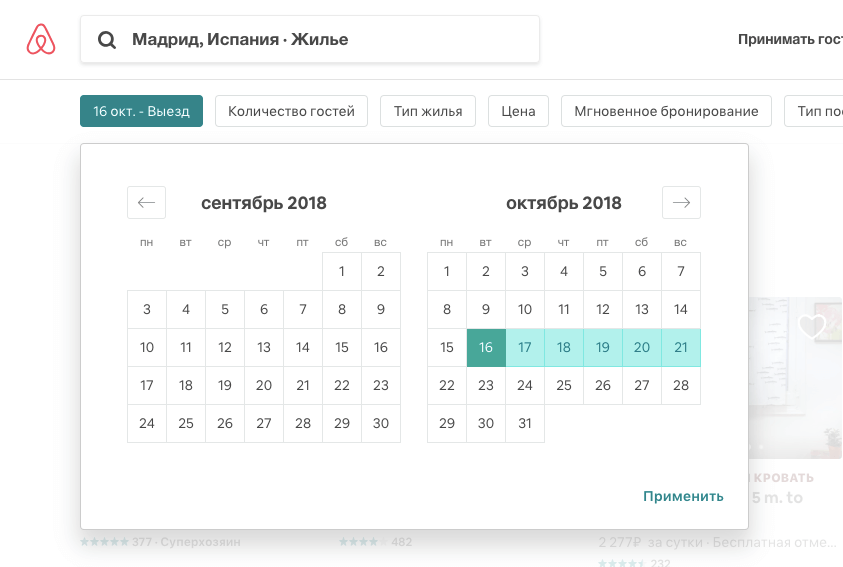Go to previous month with left arrow
Screen dimensions: 843x567
[146, 203]
